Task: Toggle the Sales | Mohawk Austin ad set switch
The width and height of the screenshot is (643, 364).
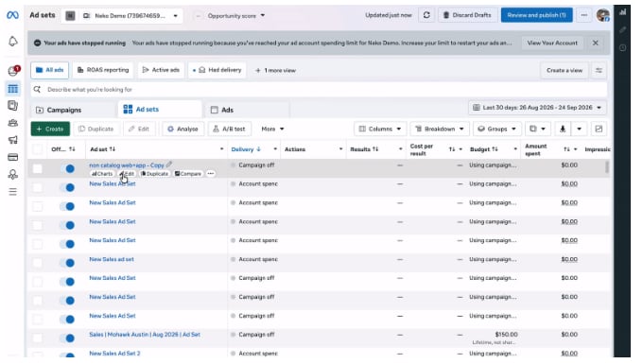Action: 67,338
